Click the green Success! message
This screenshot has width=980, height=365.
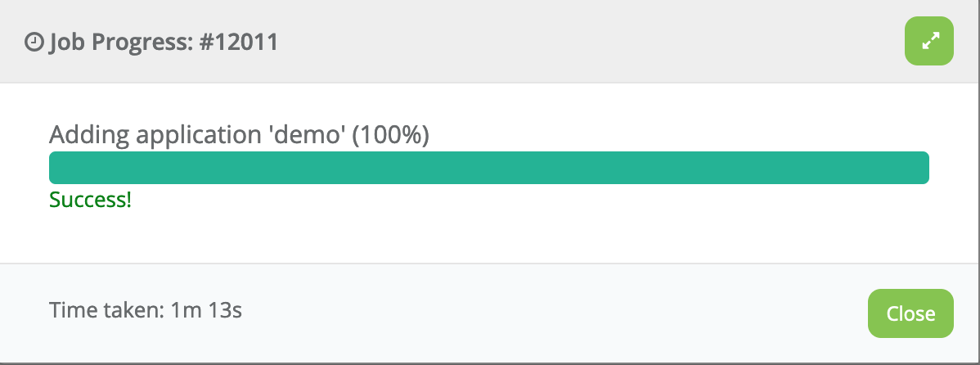point(91,200)
